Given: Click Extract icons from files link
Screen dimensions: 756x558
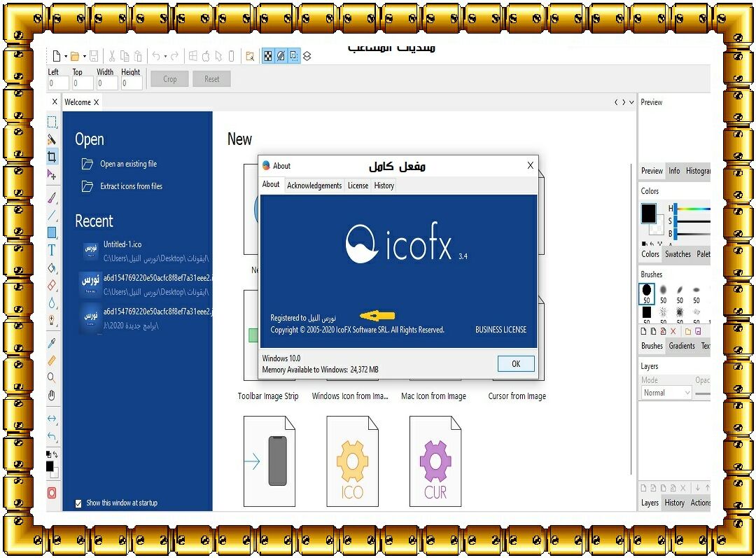Looking at the screenshot, I should 131,186.
